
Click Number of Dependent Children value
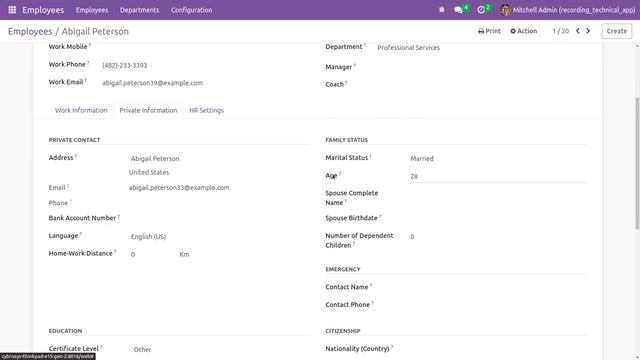coord(412,237)
